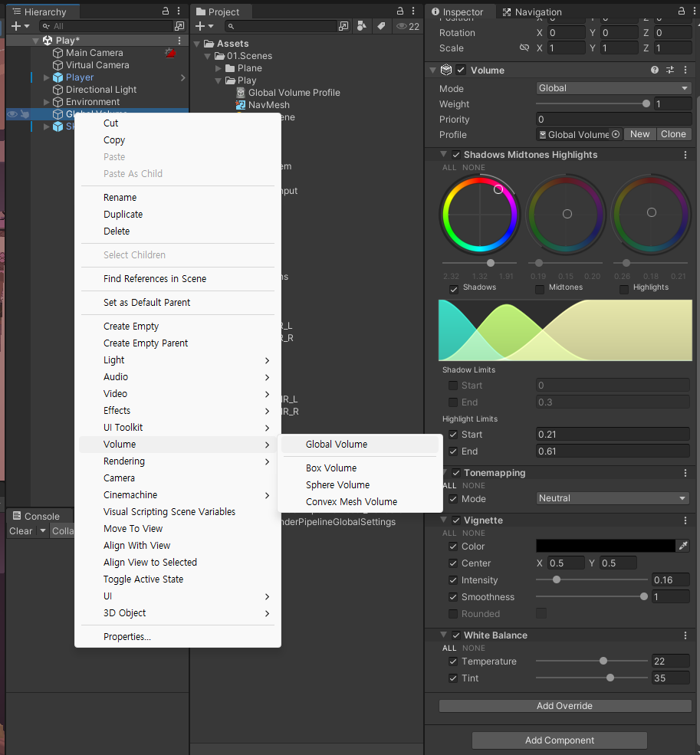Open the Volume component help icon
Screen dimensions: 700x755
point(655,70)
